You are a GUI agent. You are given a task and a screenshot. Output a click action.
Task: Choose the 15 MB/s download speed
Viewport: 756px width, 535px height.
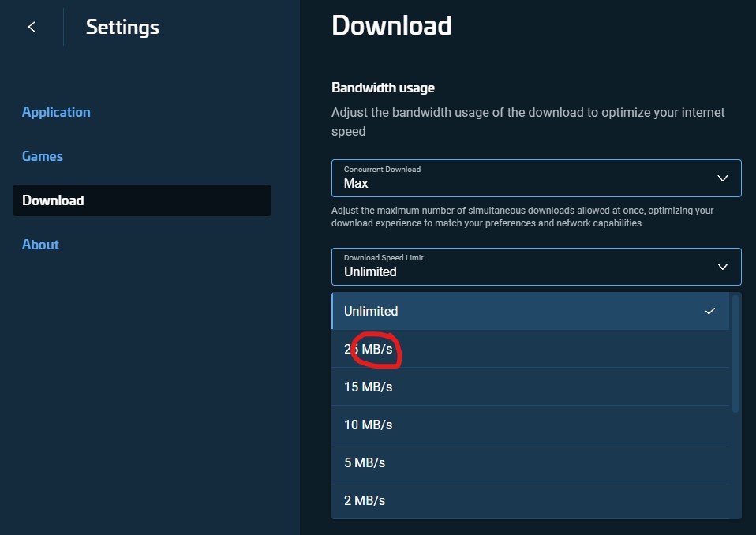[368, 386]
